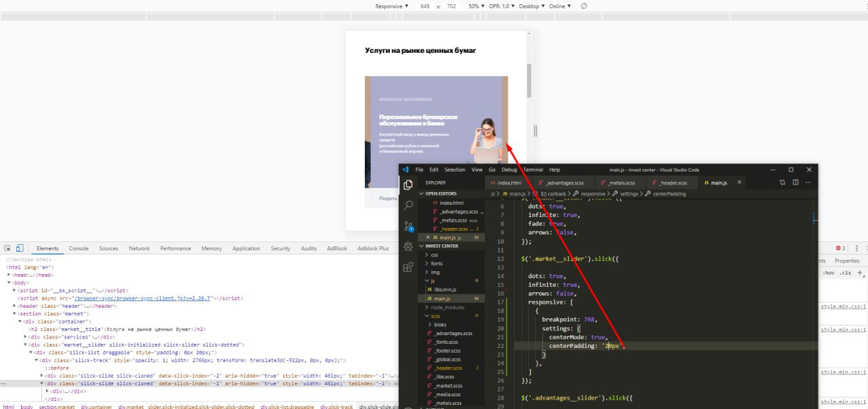This screenshot has width=868, height=409.
Task: Open the Selection menu in VS Code
Action: 455,170
